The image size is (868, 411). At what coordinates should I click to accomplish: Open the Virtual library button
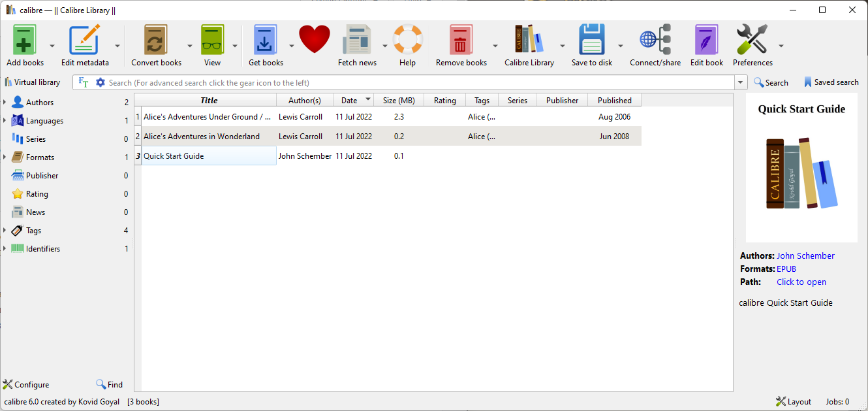click(x=33, y=82)
